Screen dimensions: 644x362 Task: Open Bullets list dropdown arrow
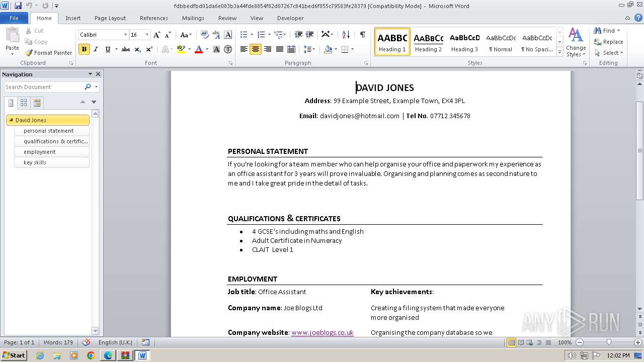tap(252, 35)
